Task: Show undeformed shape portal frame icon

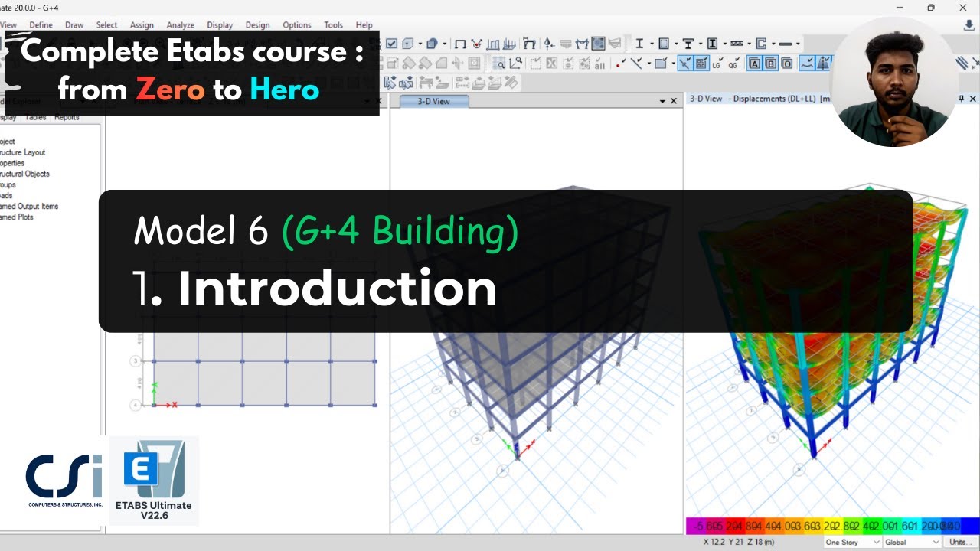Action: pos(460,44)
